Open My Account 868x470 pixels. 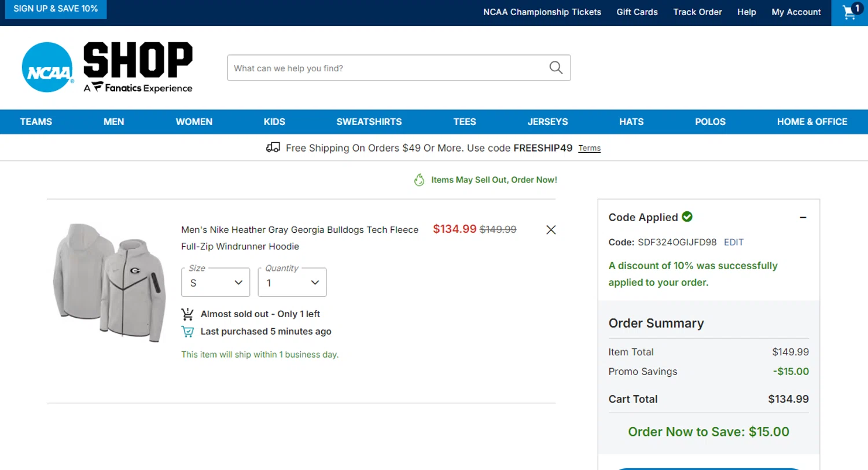pyautogui.click(x=796, y=12)
